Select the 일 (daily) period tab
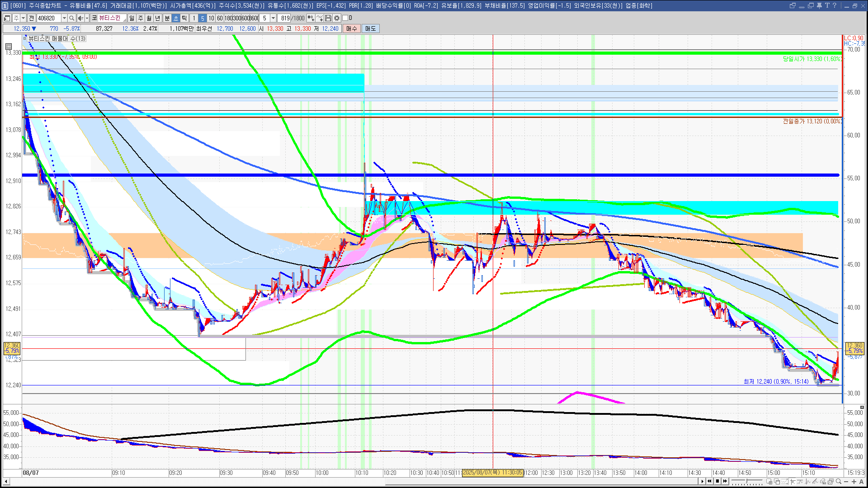 [x=132, y=18]
